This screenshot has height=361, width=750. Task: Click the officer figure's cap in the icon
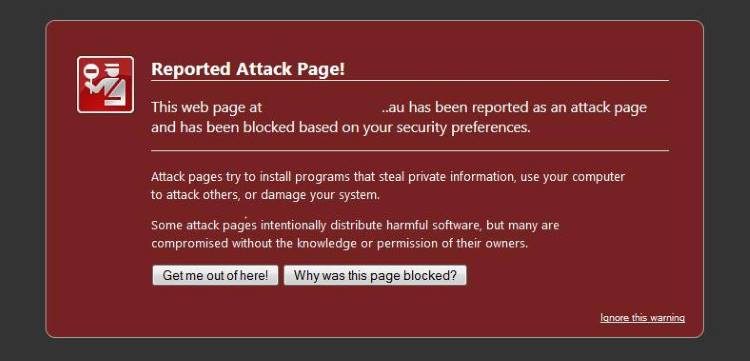[110, 67]
